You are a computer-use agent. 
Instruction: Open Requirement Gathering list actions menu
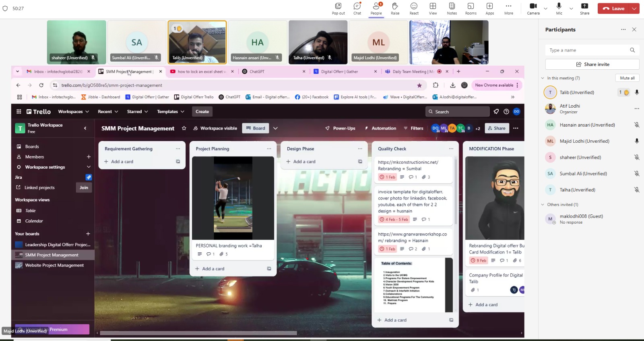click(x=178, y=149)
